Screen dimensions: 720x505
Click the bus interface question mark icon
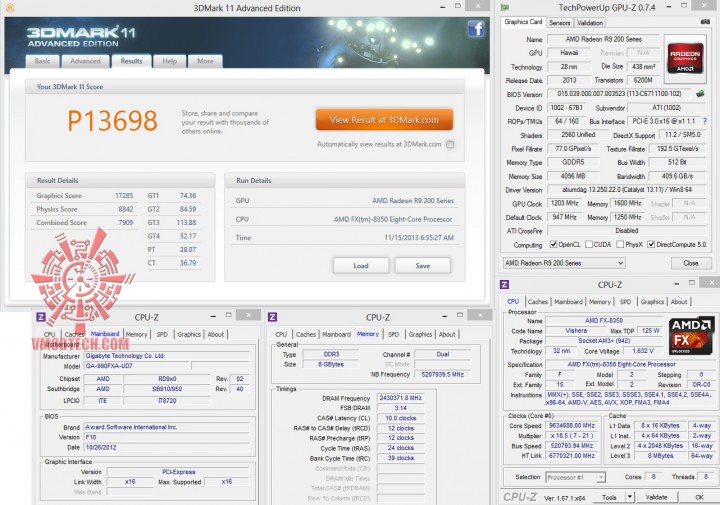pos(705,121)
